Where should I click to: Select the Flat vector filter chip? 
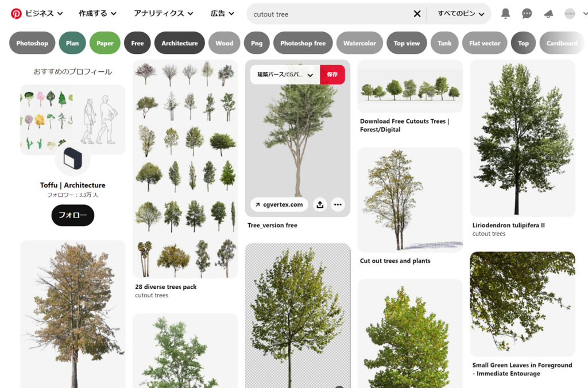click(485, 43)
